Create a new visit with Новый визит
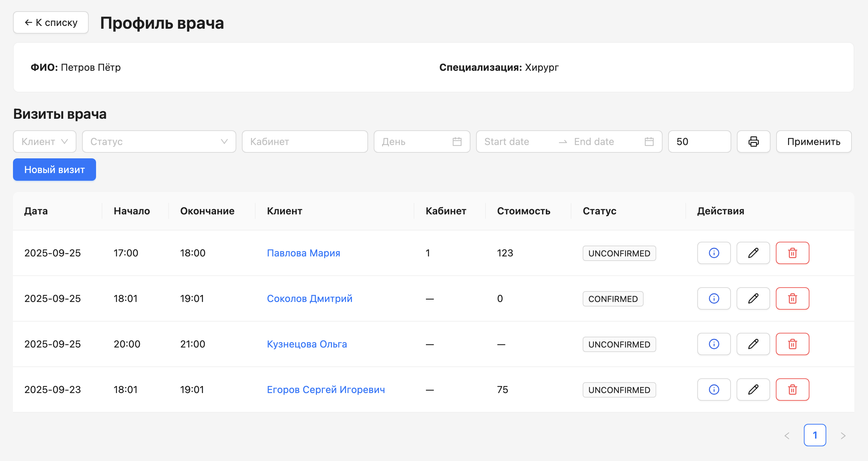 point(54,170)
